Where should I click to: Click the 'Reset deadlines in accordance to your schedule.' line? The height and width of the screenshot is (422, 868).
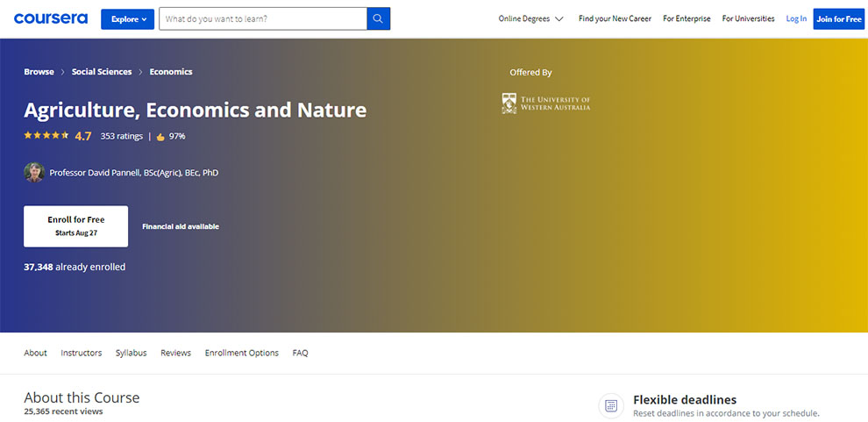tap(726, 414)
